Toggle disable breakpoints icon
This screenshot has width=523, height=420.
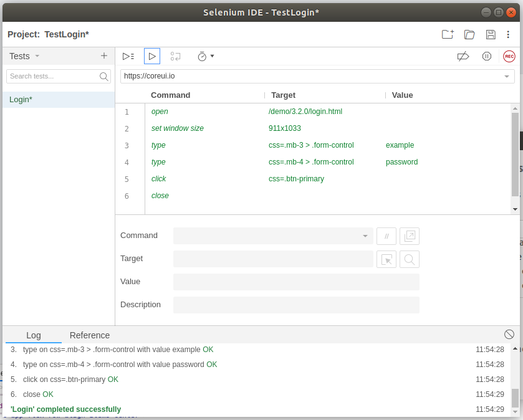pyautogui.click(x=463, y=56)
